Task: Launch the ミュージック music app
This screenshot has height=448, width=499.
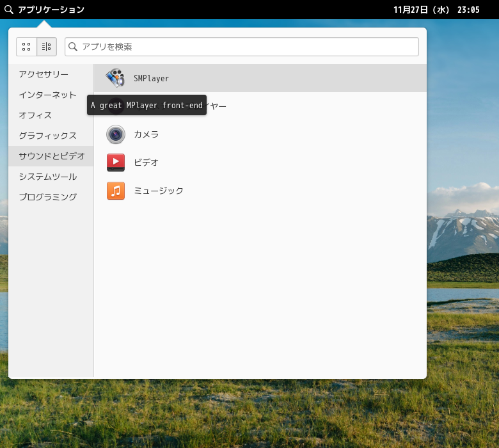Action: point(260,191)
